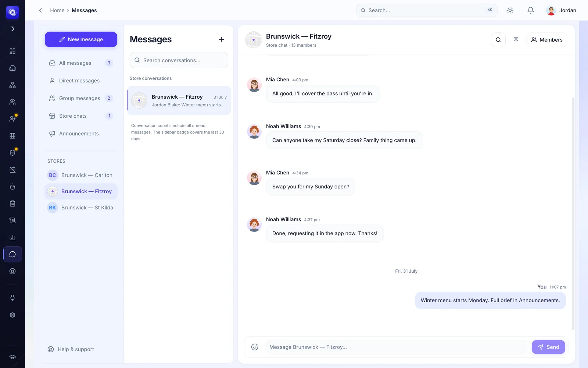Open the emoji picker in composer

[x=255, y=347]
